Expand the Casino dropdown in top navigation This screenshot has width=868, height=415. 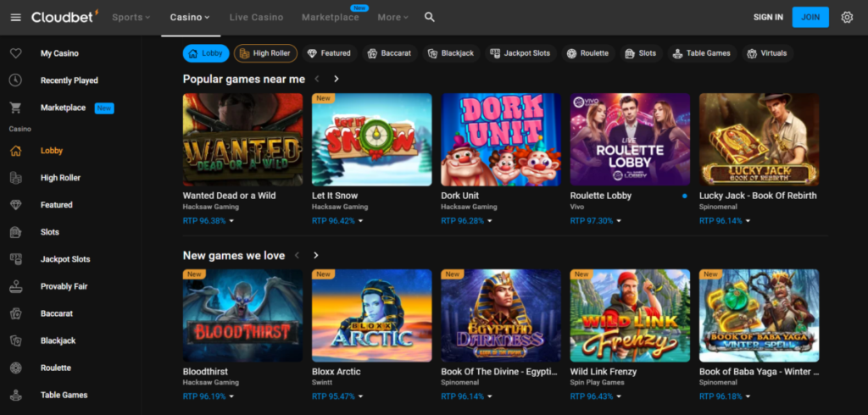[x=190, y=17]
